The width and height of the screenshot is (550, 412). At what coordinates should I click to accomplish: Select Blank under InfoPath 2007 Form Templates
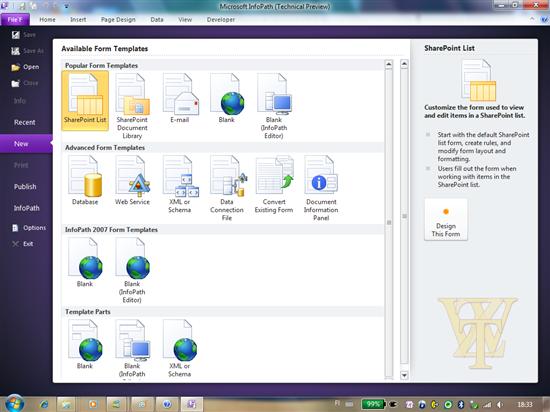click(85, 262)
